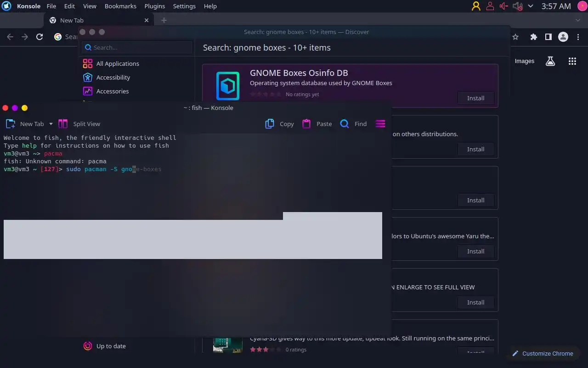The height and width of the screenshot is (368, 588).
Task: Click the yellow user icon in the system tray
Action: click(x=476, y=6)
